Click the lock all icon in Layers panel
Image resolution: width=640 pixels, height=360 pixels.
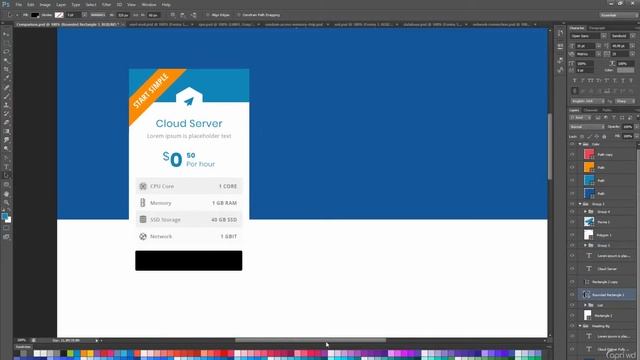(x=604, y=136)
